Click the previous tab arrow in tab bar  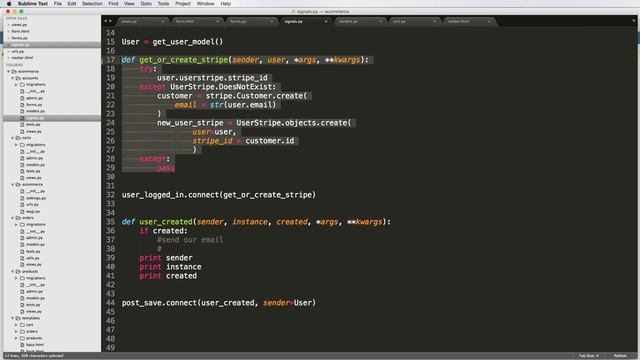tap(105, 21)
